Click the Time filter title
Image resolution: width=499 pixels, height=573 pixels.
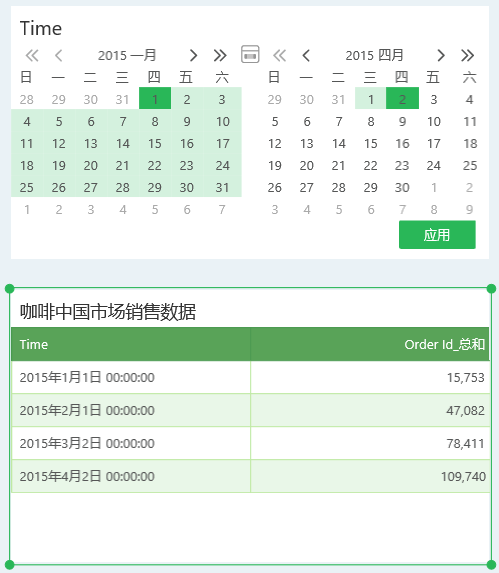click(x=41, y=28)
